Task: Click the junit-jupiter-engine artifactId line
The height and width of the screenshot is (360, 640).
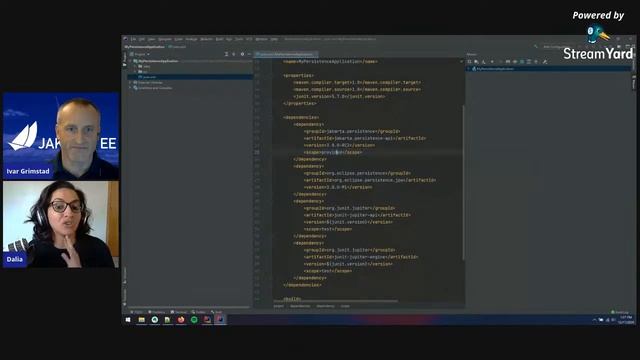Action: click(361, 257)
